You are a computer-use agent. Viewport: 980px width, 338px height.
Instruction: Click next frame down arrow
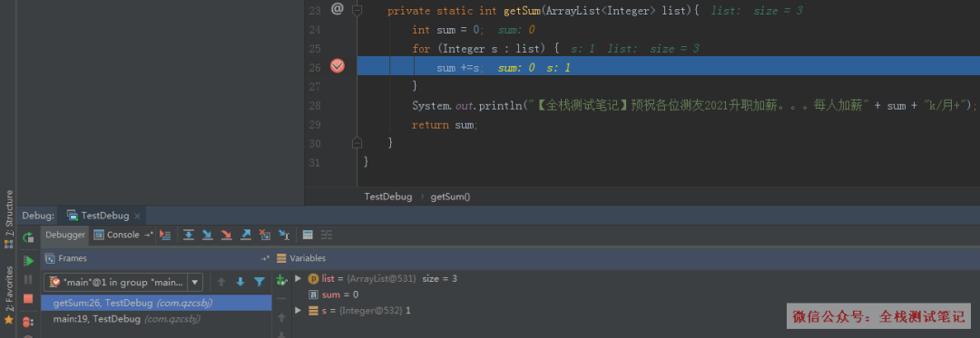click(x=240, y=282)
